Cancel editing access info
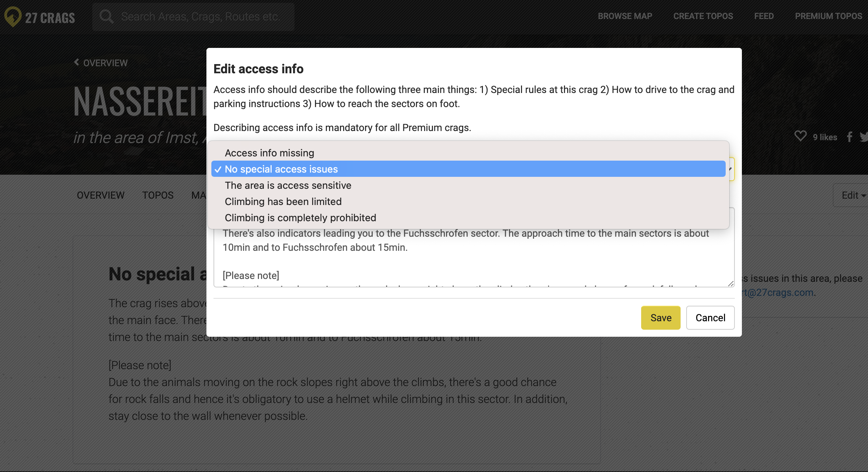The image size is (868, 472). 710,318
